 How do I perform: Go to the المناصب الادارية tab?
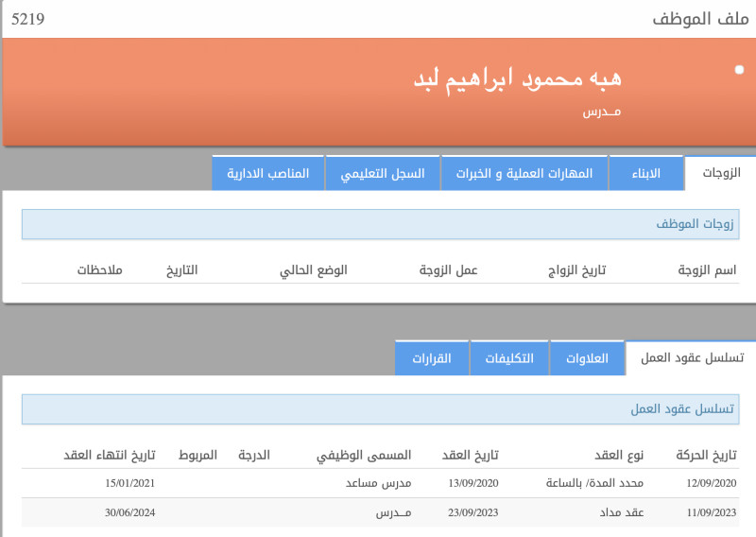tap(268, 174)
